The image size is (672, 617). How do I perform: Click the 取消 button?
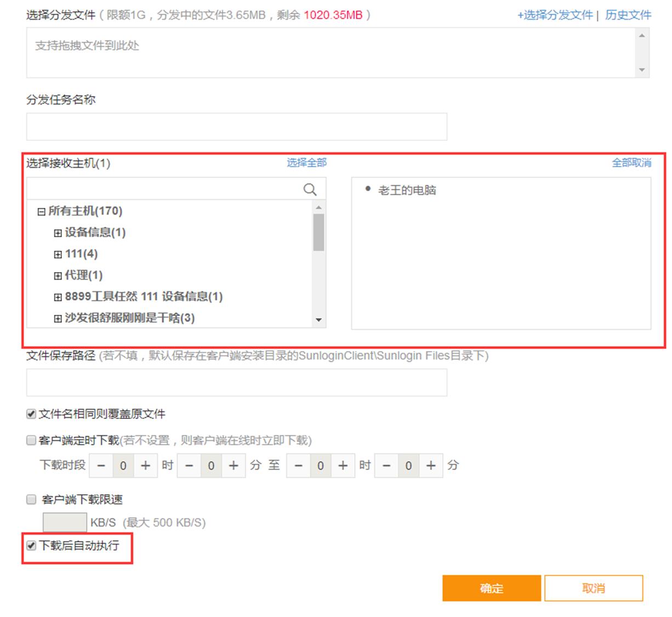click(594, 588)
